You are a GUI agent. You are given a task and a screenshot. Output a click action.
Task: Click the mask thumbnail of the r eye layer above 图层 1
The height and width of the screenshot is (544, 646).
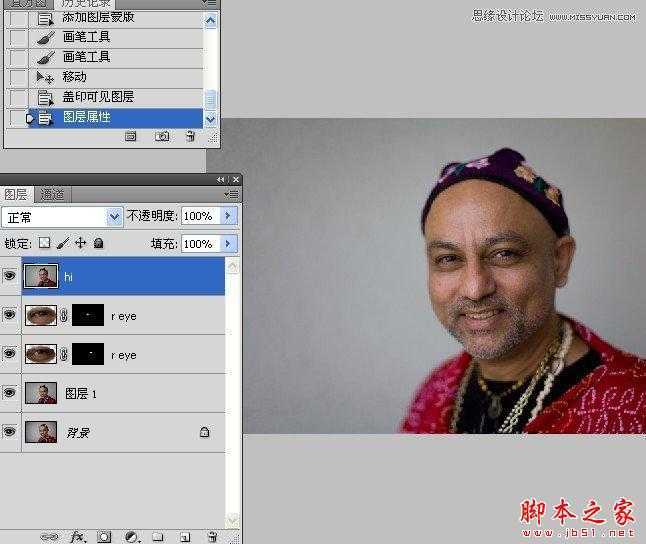(88, 354)
